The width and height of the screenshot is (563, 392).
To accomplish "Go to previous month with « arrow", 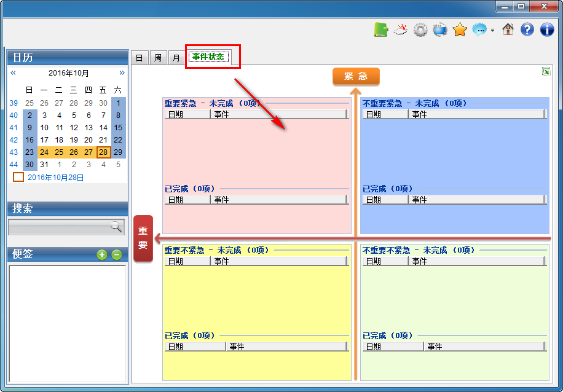I will tap(14, 73).
